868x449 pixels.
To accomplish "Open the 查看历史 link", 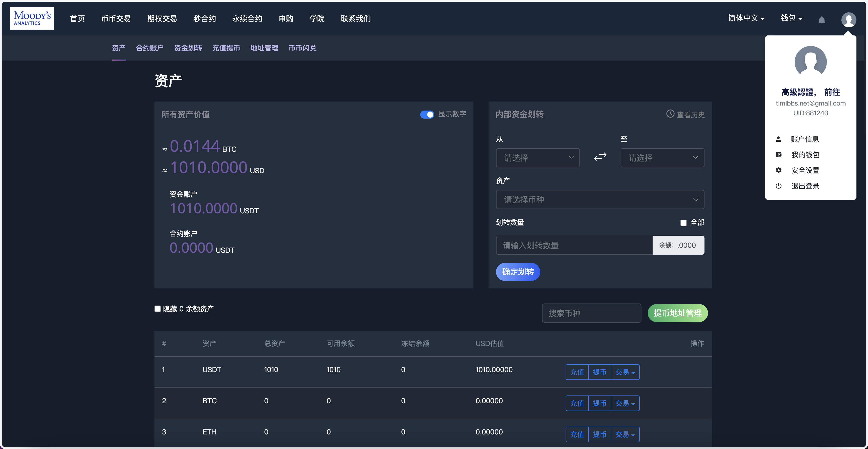I will 691,115.
